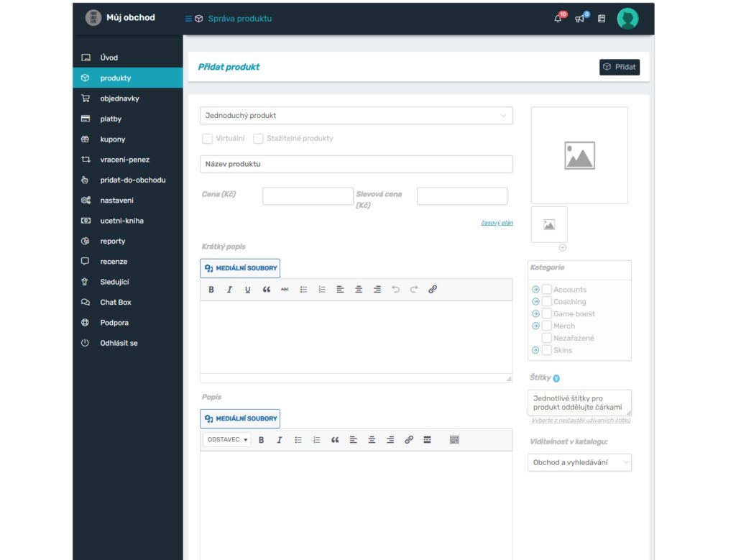
Task: Apply italic in Popis editor toolbar
Action: point(280,440)
